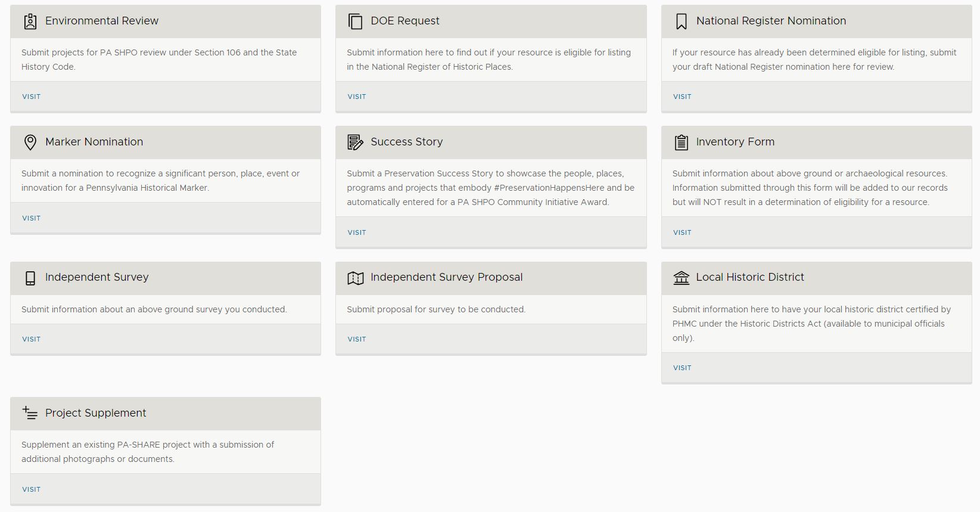Visit the Environmental Review form
The width and height of the screenshot is (980, 512).
[31, 97]
